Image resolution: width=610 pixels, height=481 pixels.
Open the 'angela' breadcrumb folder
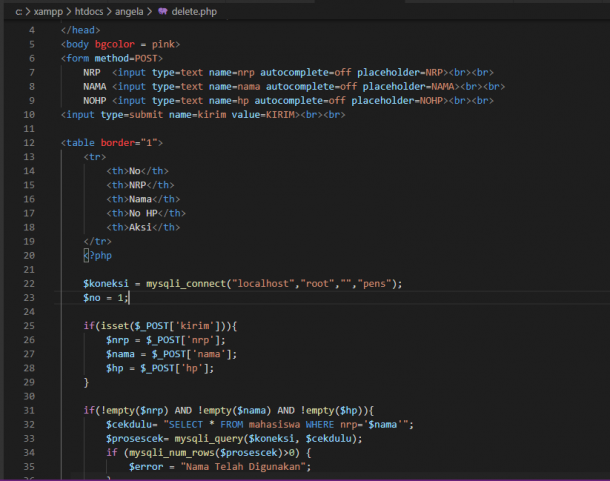pyautogui.click(x=129, y=12)
